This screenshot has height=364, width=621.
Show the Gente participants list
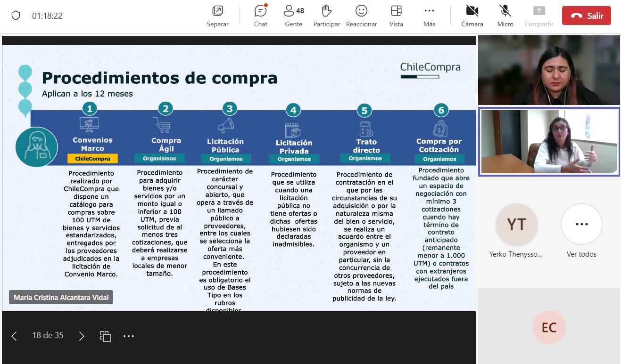click(x=294, y=16)
